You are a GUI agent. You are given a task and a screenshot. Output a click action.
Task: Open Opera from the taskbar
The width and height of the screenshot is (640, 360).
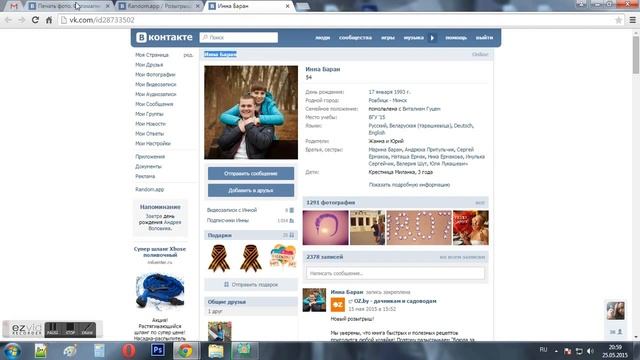click(x=129, y=351)
